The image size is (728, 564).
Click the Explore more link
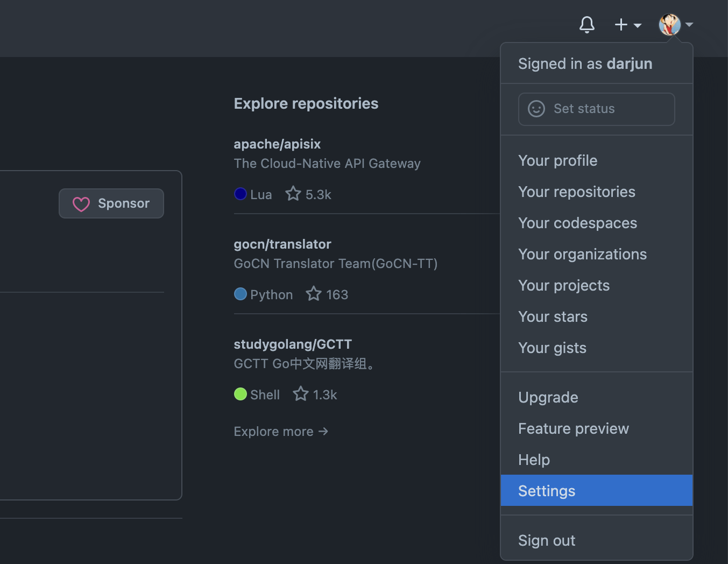[281, 432]
